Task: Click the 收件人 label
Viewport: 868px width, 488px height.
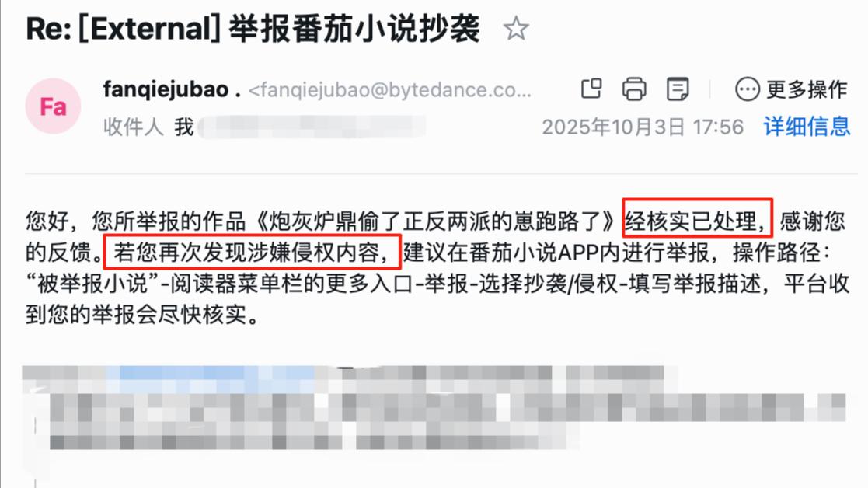Action: [x=133, y=127]
